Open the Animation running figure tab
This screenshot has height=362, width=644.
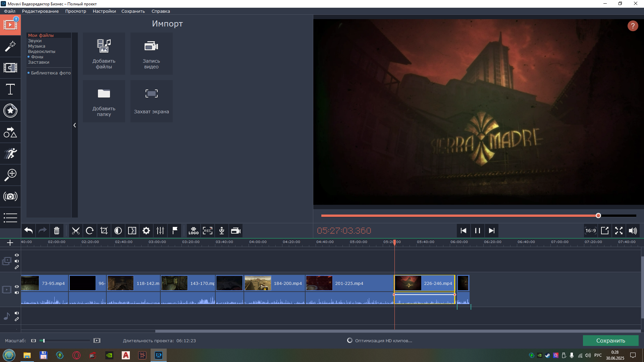[10, 154]
